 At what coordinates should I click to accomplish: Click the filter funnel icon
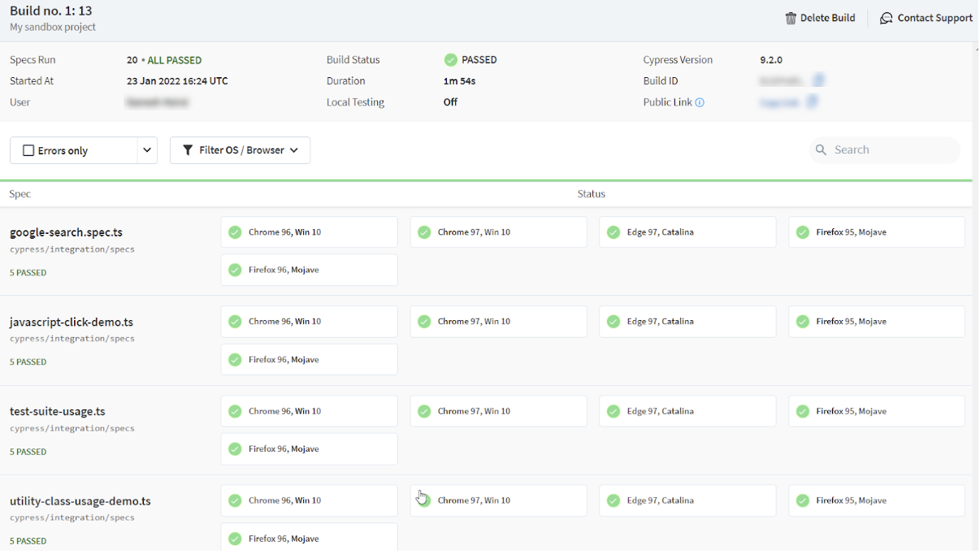tap(188, 150)
